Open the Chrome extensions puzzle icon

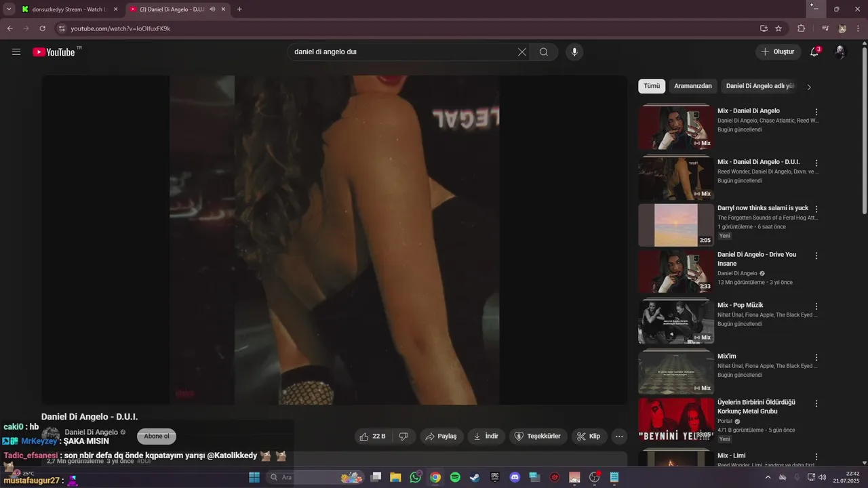pyautogui.click(x=802, y=28)
